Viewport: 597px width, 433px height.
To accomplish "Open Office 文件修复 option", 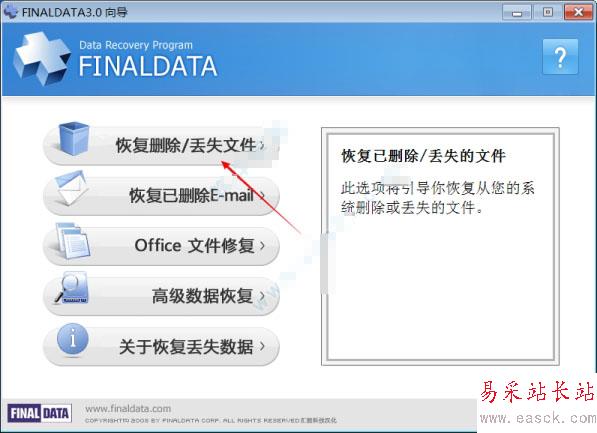I will tap(161, 246).
